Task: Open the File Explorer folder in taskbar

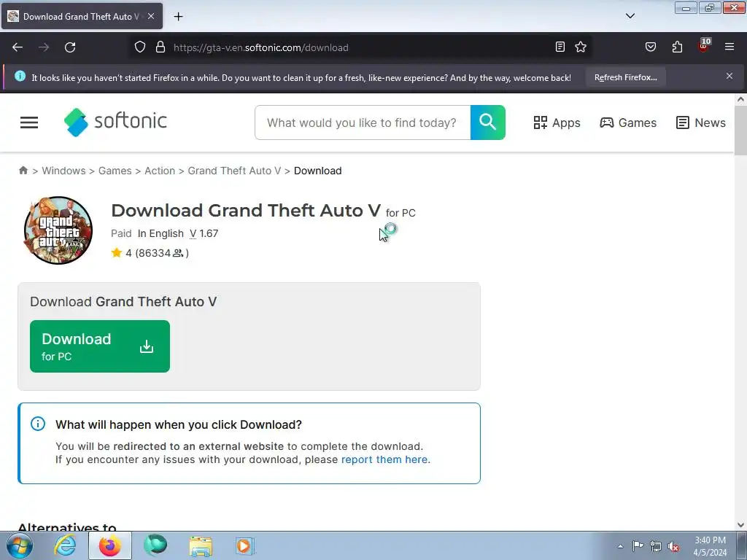Action: point(201,545)
